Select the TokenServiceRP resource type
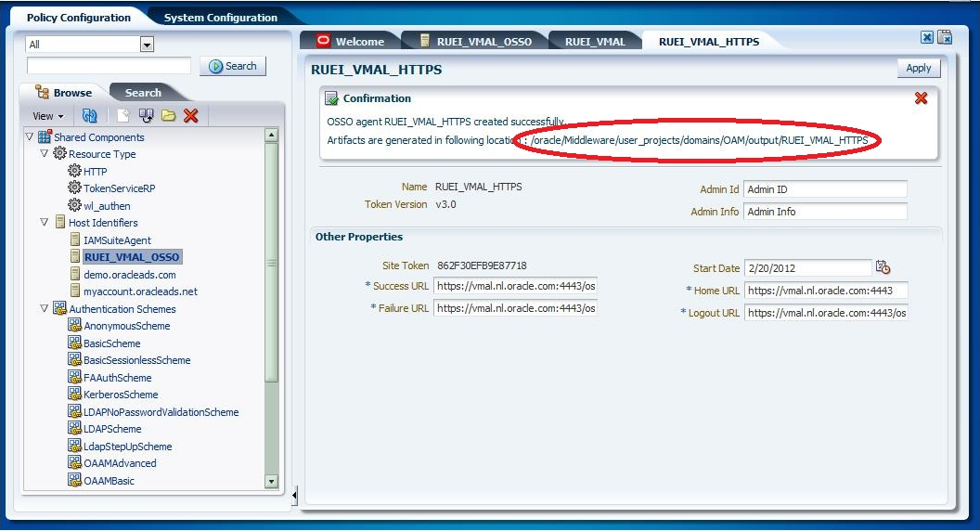 click(x=119, y=188)
